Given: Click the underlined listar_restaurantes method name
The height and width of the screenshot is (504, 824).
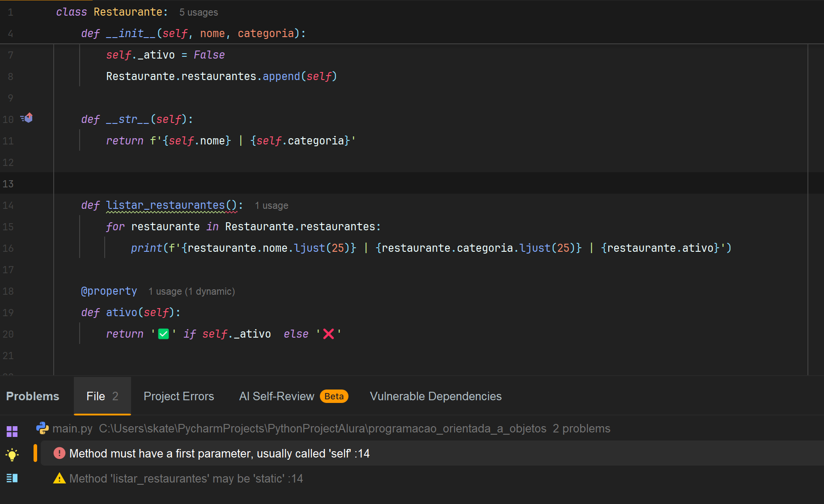Looking at the screenshot, I should tap(165, 205).
